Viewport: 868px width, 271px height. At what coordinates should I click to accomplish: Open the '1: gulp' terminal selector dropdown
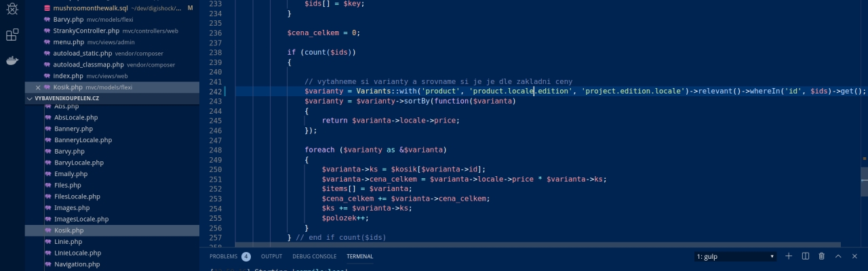(736, 257)
